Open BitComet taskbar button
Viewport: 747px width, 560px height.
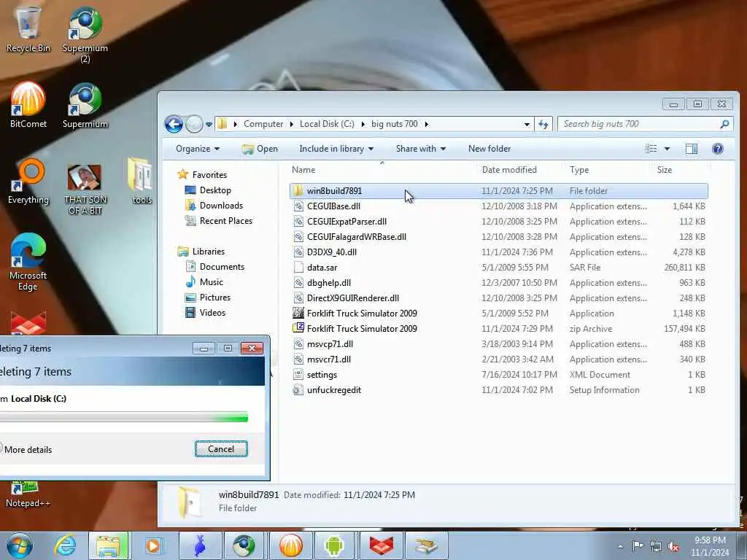pyautogui.click(x=290, y=545)
